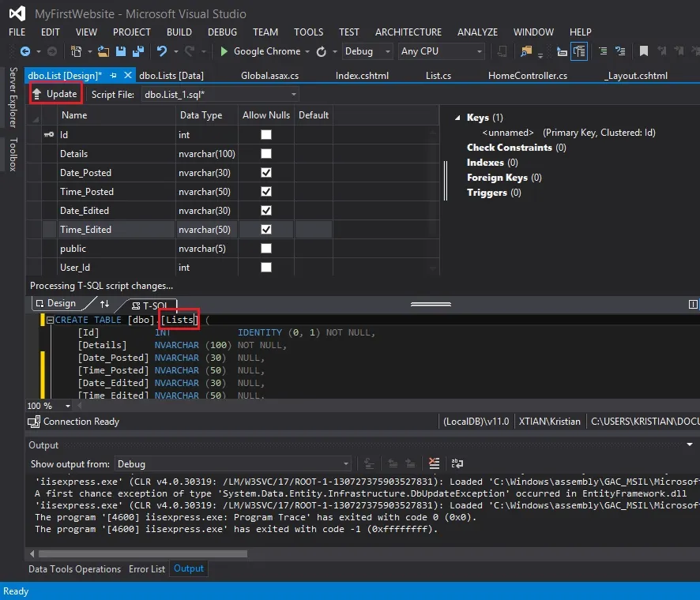The height and width of the screenshot is (600, 700).
Task: Open the ARCHITECTURE menu
Action: (408, 32)
